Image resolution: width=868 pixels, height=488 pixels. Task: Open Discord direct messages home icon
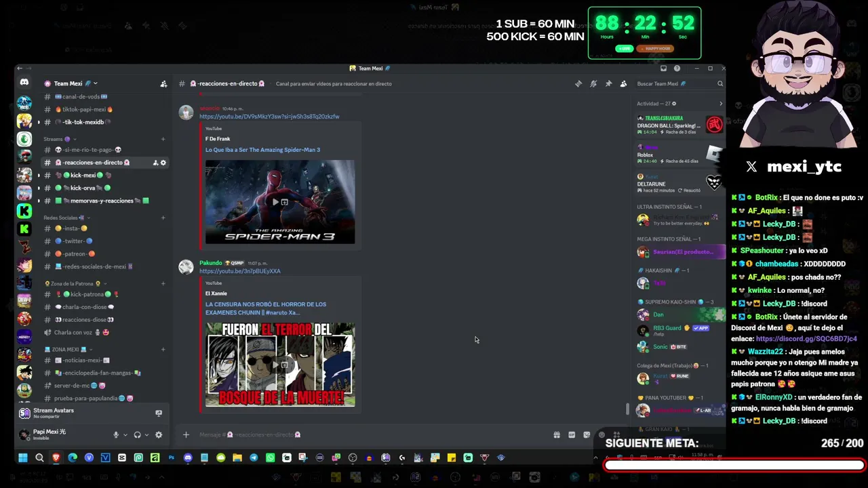[x=24, y=83]
